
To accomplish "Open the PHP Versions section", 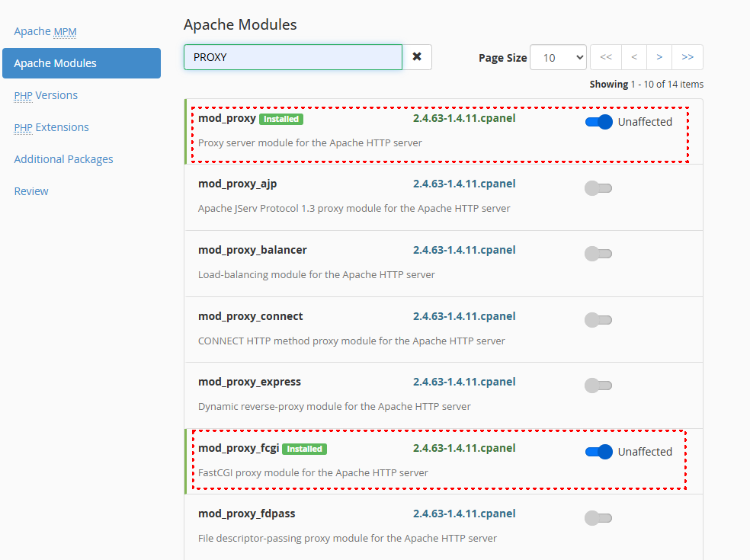I will pyautogui.click(x=46, y=95).
